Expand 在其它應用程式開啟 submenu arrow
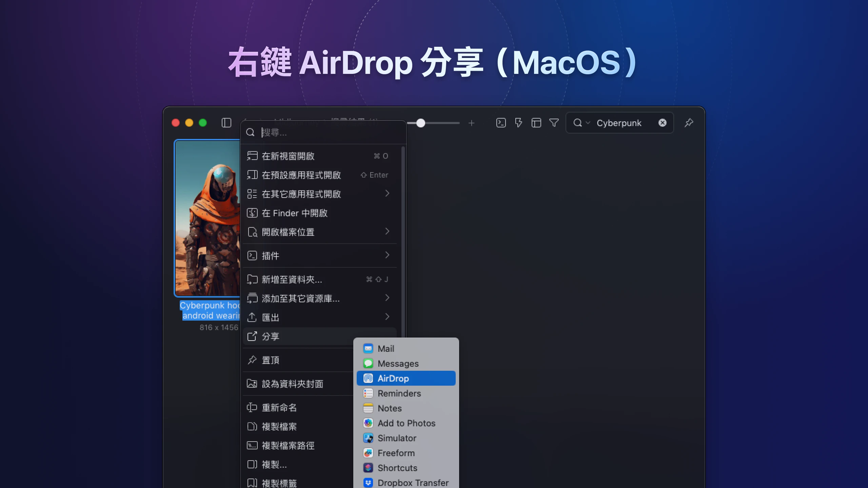Image resolution: width=868 pixels, height=488 pixels. click(387, 194)
